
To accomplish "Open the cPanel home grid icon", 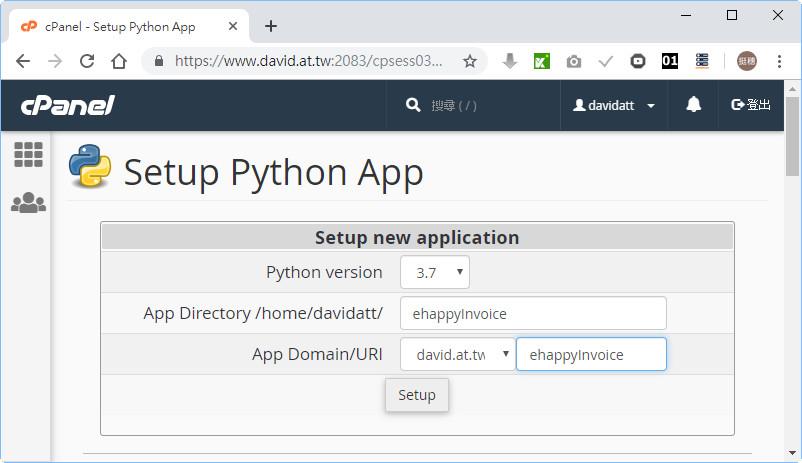I will click(28, 155).
